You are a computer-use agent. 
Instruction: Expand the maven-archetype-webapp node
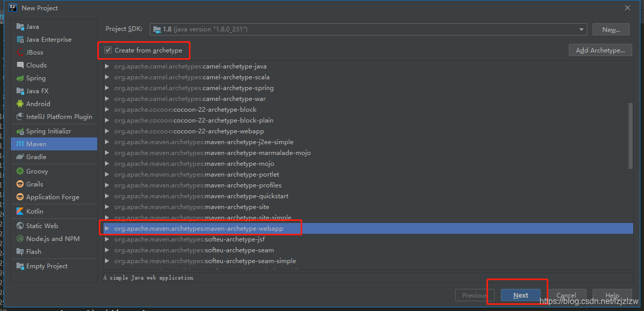tap(107, 229)
